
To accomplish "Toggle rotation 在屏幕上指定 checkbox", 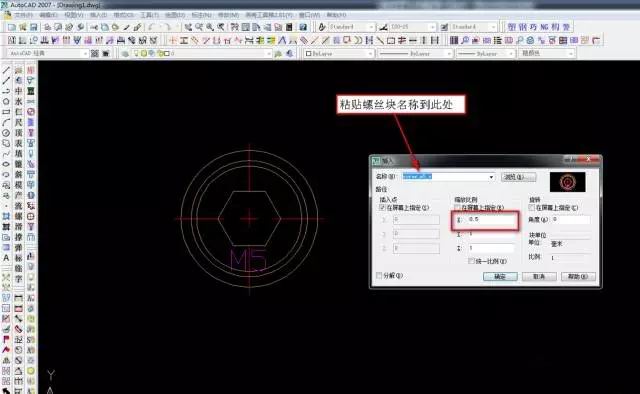I will (532, 208).
